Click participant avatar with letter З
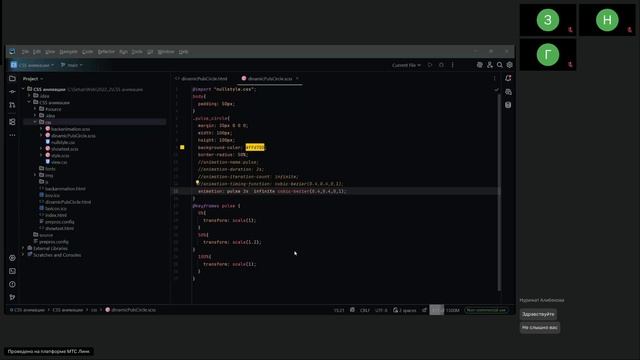The image size is (640, 360). pos(548,20)
